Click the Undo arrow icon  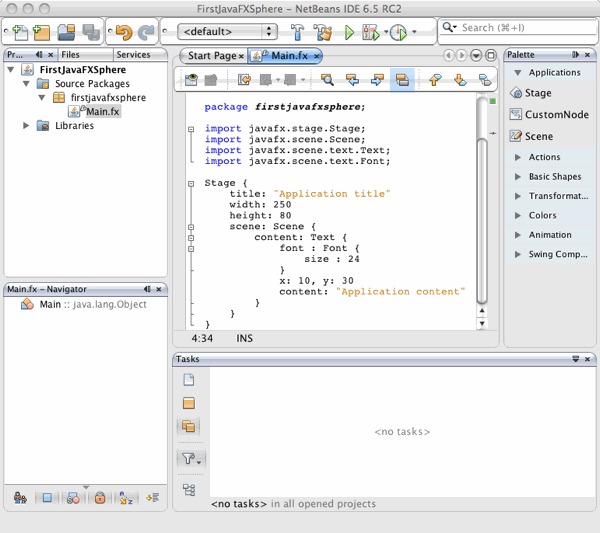click(x=124, y=32)
